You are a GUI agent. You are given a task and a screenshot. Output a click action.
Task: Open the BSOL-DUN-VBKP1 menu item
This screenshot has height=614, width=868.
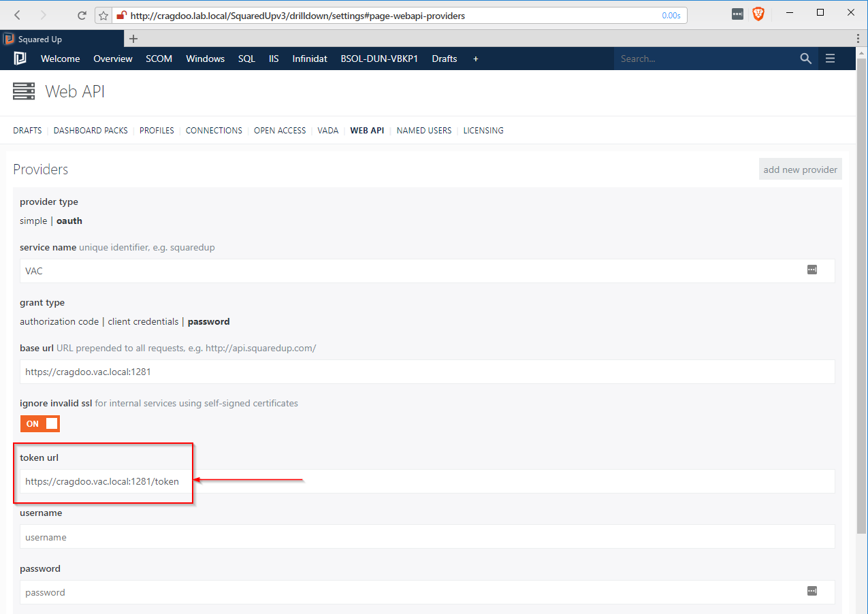pyautogui.click(x=379, y=59)
